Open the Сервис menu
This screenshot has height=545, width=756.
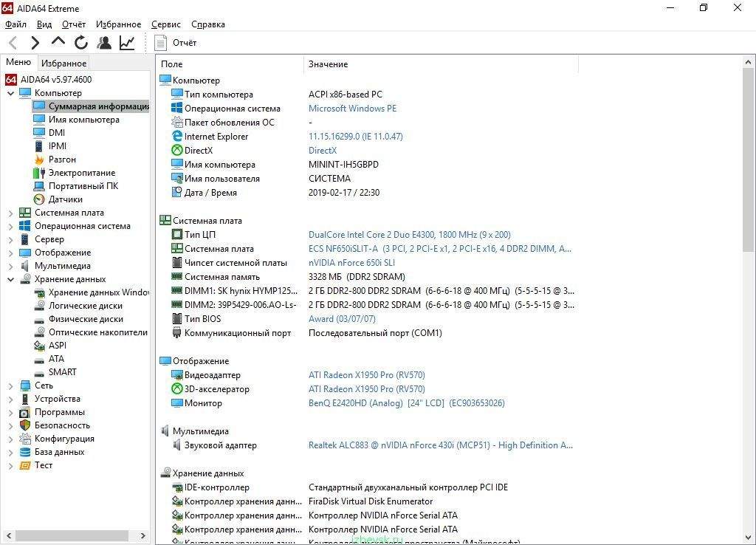click(166, 24)
